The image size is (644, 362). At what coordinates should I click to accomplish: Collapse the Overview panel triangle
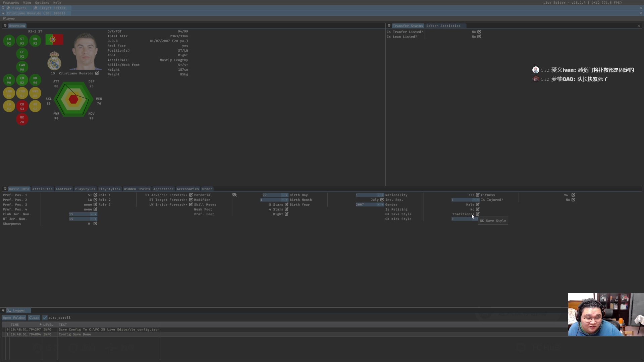coord(5,26)
